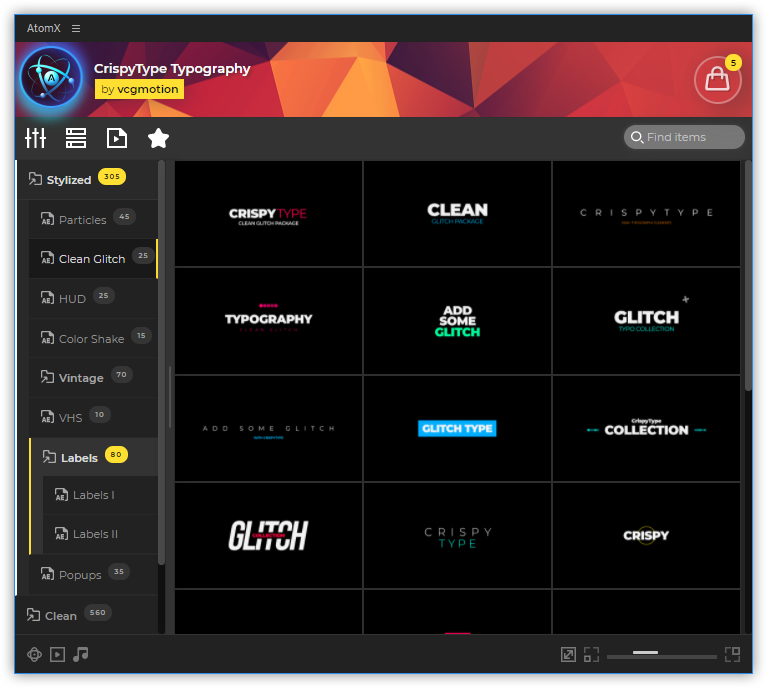The width and height of the screenshot is (767, 688).
Task: Switch to the list layout icon
Action: click(76, 138)
